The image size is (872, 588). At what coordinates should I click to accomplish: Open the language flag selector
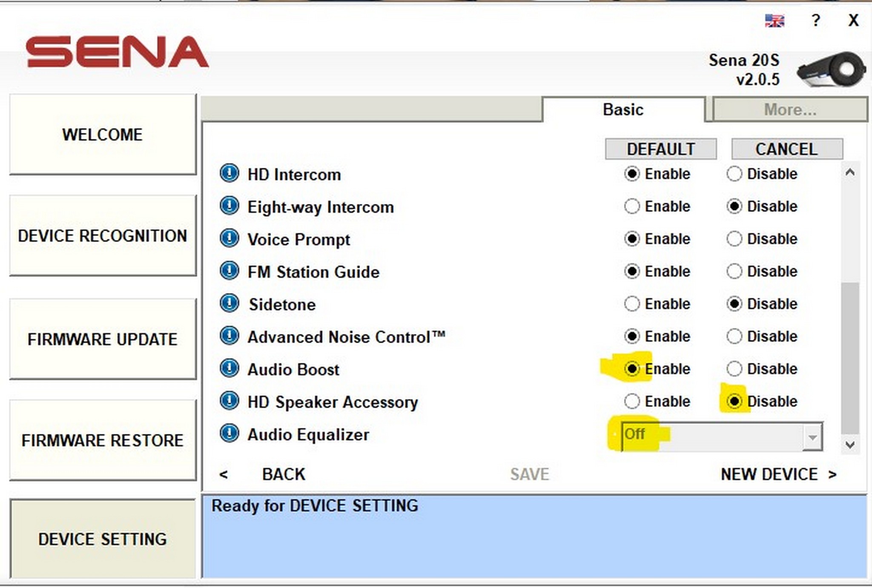tap(774, 20)
